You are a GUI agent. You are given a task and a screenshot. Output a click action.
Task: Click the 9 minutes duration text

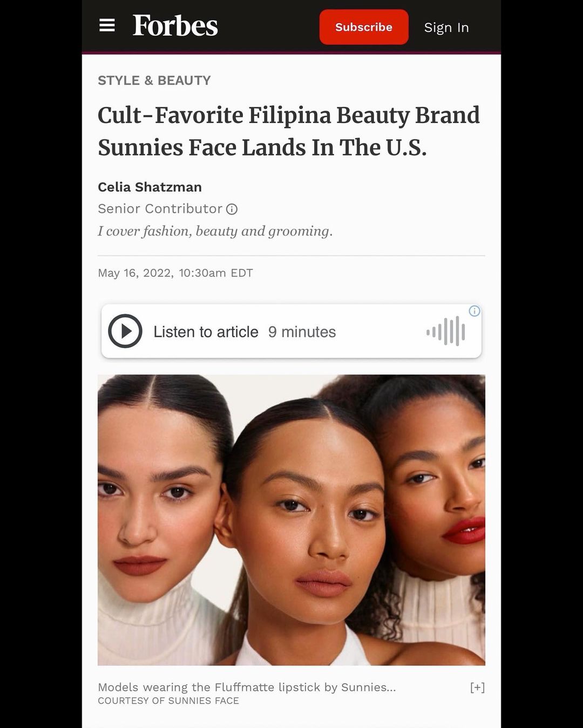point(302,332)
